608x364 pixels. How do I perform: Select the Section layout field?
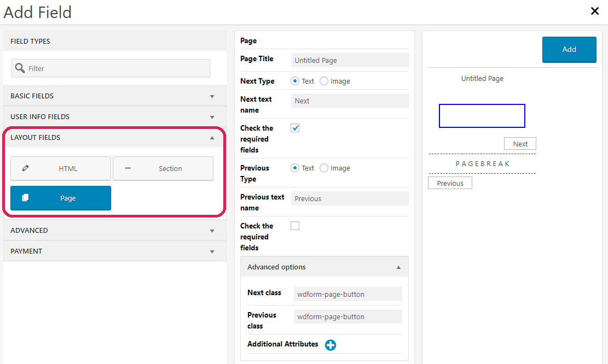(163, 168)
